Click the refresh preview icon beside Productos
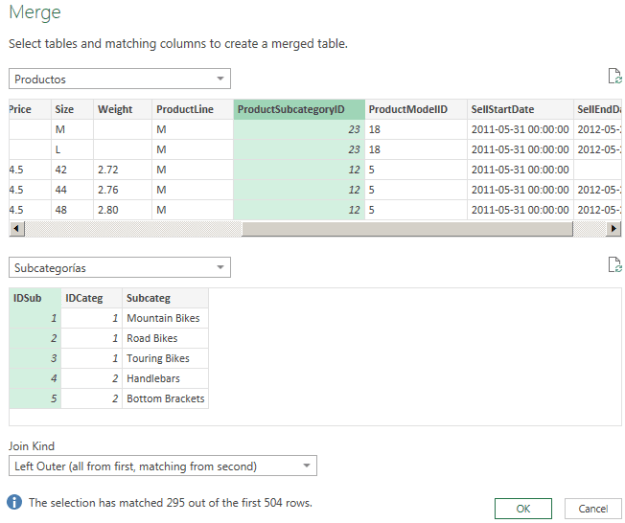Image resolution: width=625 pixels, height=523 pixels. point(614,77)
